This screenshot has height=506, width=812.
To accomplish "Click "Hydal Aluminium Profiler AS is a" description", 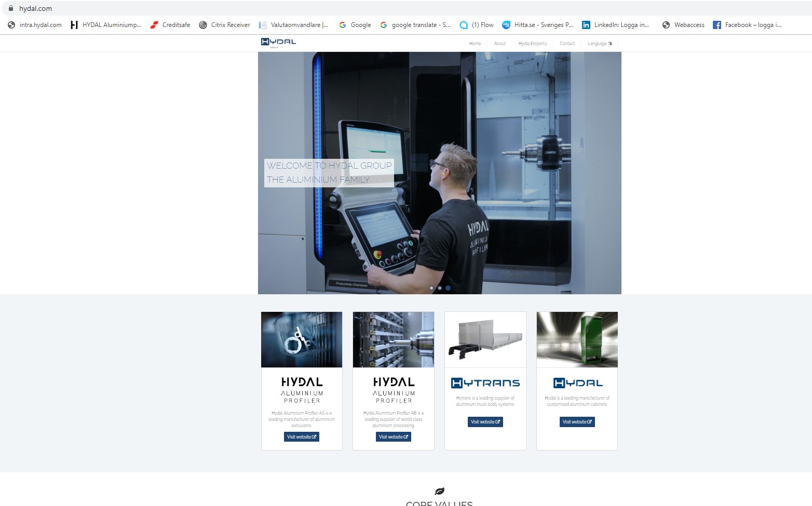I will [x=302, y=419].
